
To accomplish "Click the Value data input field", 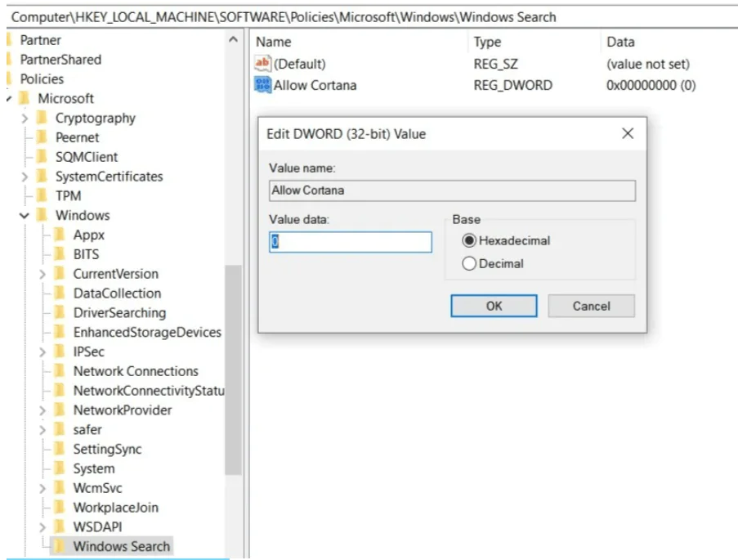I will 350,242.
